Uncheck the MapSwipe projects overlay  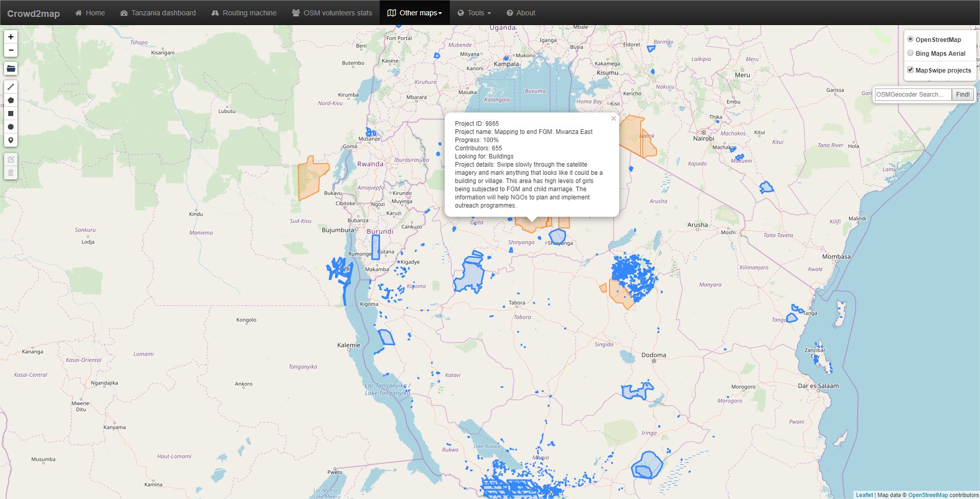(x=910, y=70)
